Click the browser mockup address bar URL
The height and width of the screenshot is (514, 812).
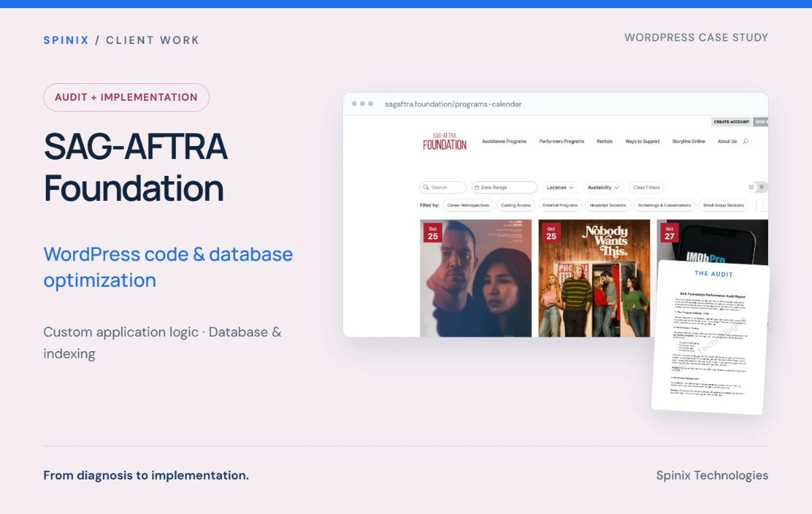453,104
